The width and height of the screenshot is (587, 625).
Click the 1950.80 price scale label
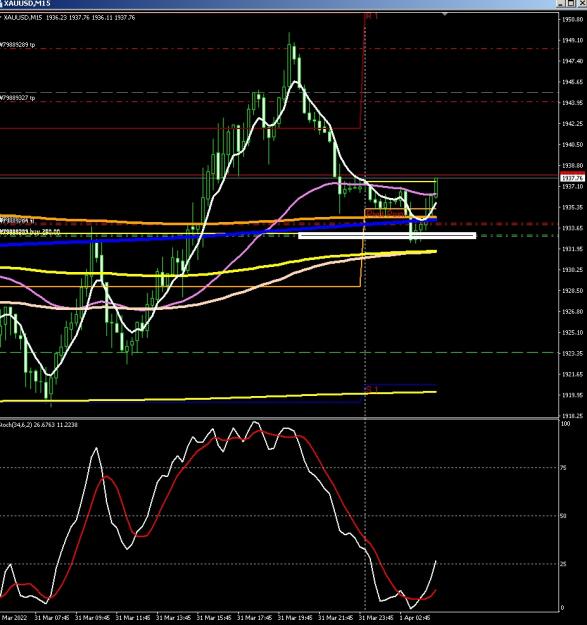(573, 19)
